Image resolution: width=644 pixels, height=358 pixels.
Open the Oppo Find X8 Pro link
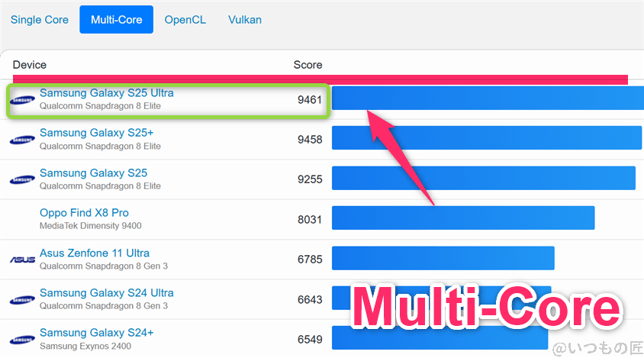pyautogui.click(x=84, y=213)
